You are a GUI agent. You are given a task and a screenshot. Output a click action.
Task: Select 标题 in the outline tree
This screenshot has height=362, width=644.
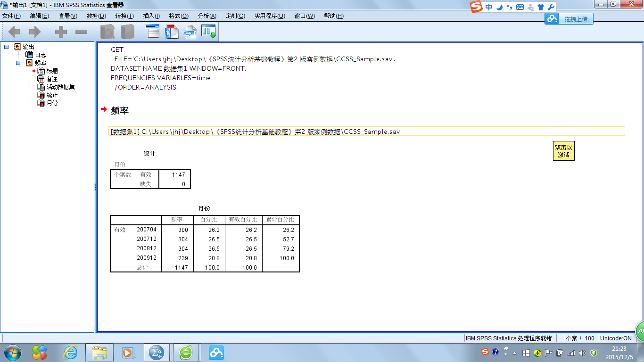52,71
